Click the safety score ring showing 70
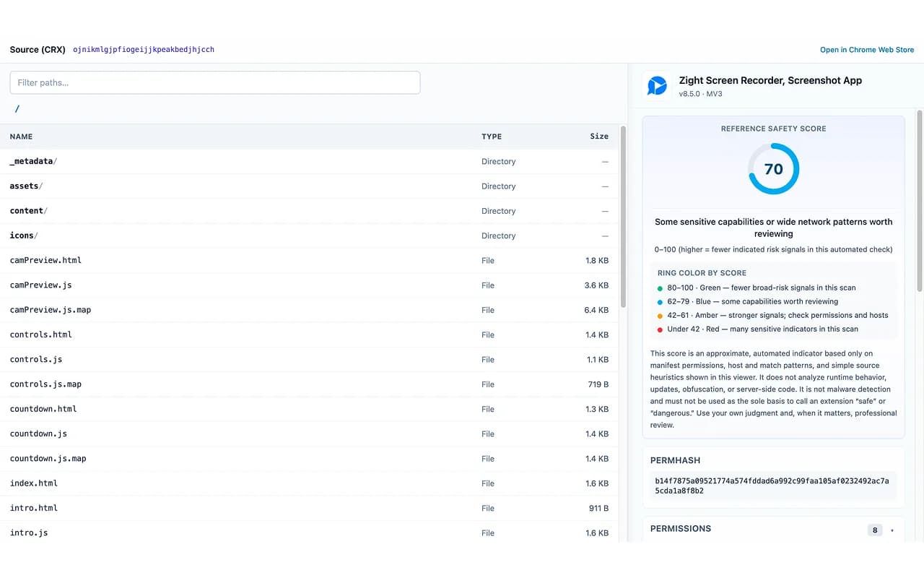Image resolution: width=924 pixels, height=578 pixels. click(x=773, y=169)
